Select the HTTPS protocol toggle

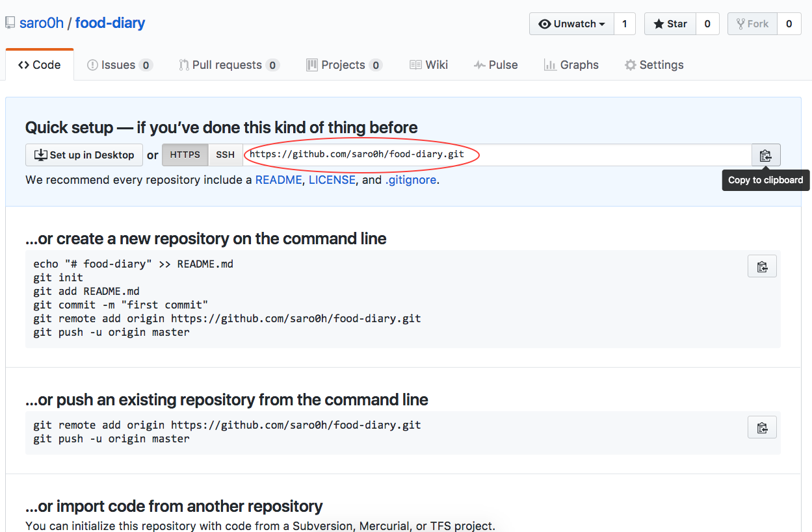[185, 155]
